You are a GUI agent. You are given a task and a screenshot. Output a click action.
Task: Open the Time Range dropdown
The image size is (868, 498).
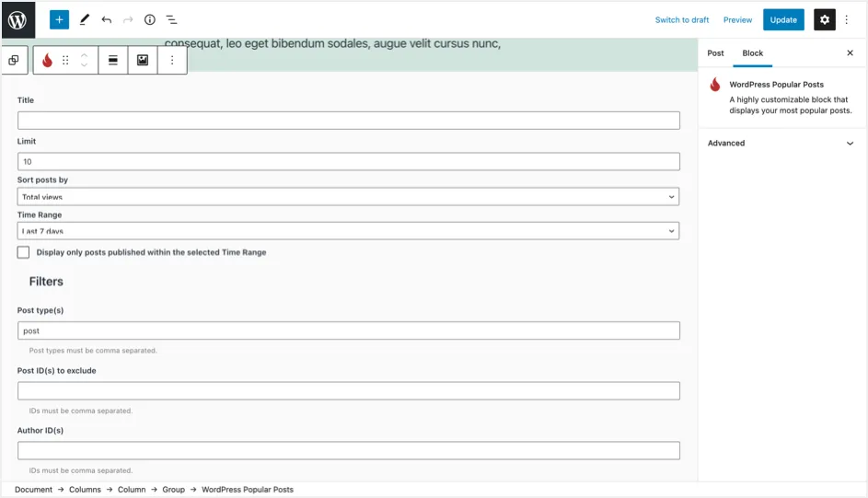[x=348, y=231]
